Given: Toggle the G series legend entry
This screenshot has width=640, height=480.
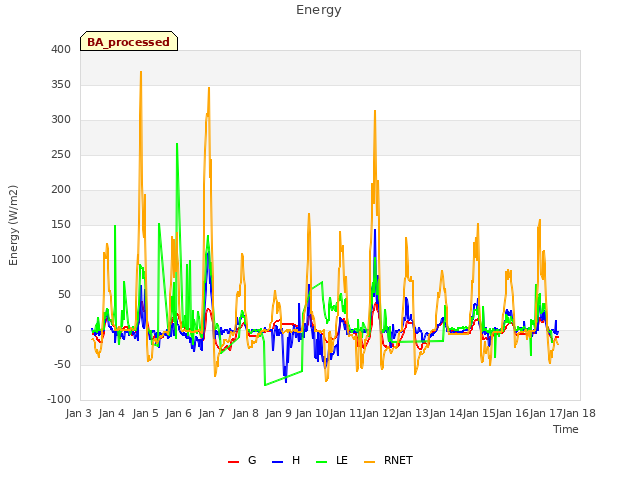Looking at the screenshot, I should pyautogui.click(x=242, y=460).
